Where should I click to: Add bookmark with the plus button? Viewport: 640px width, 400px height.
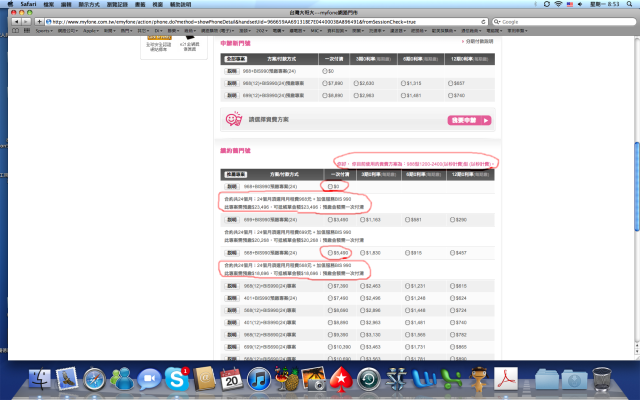pos(39,22)
